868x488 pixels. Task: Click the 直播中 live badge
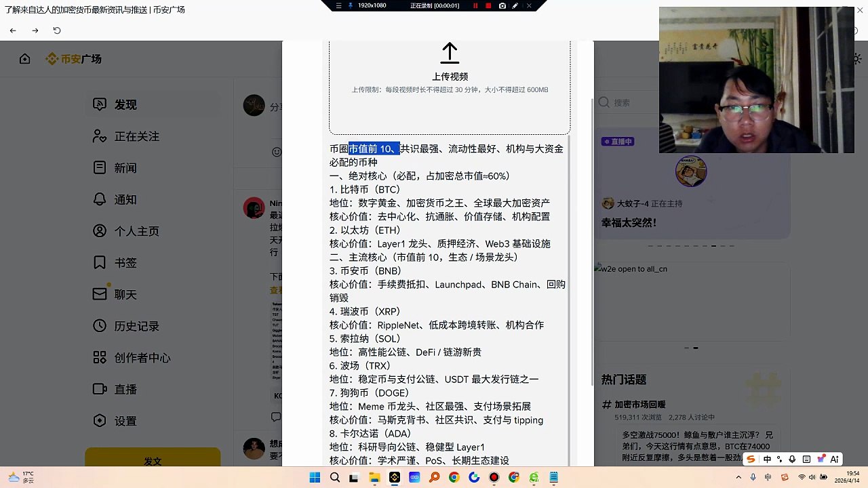pos(618,142)
